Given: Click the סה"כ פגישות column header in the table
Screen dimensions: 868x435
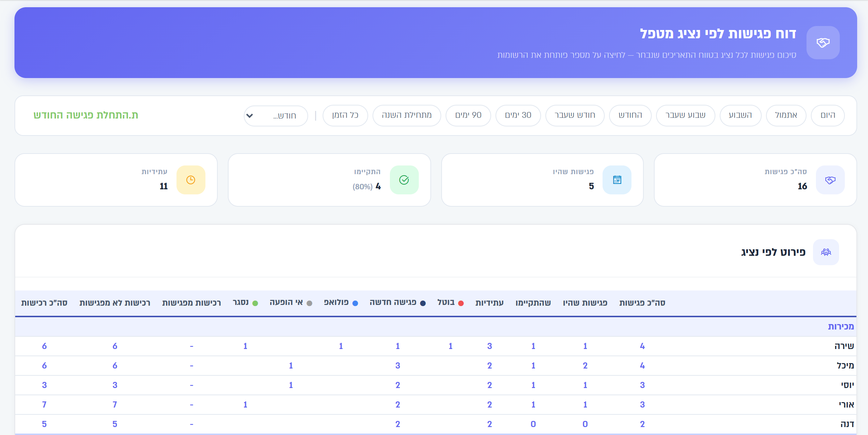Looking at the screenshot, I should pos(642,303).
